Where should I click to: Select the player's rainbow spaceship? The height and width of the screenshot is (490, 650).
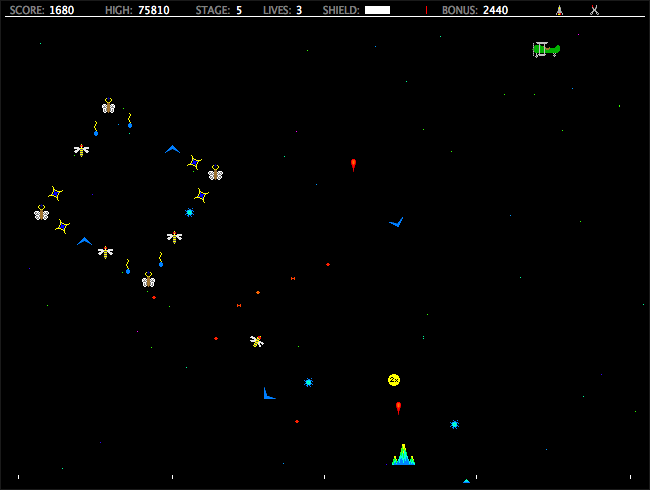tap(403, 456)
